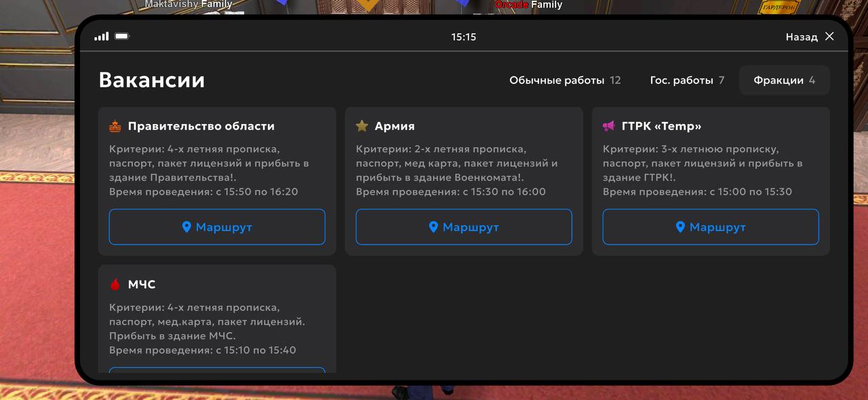Image resolution: width=868 pixels, height=400 pixels.
Task: Click the Вакансии page heading
Action: [152, 80]
